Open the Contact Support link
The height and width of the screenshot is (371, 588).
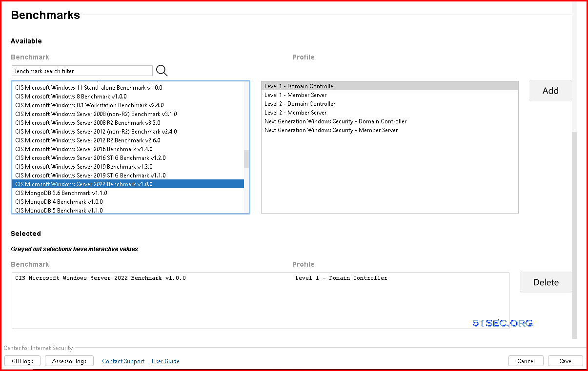(123, 361)
